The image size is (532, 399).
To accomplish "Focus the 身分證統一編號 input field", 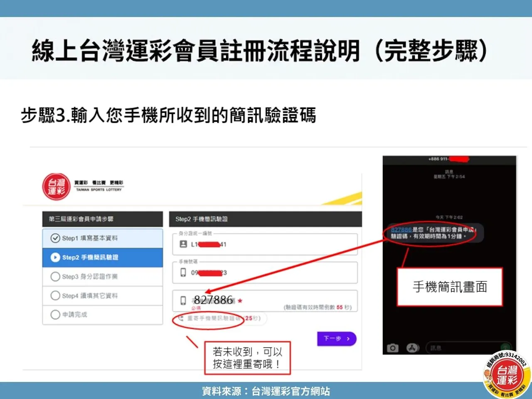I will coord(265,244).
